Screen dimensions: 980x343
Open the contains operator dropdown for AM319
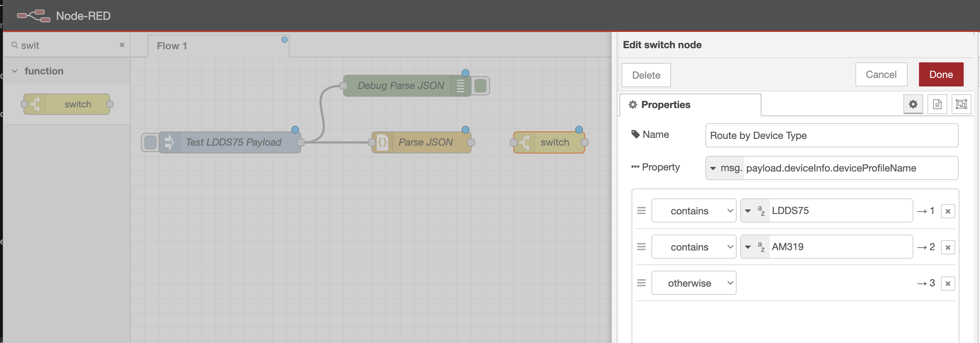coord(694,247)
